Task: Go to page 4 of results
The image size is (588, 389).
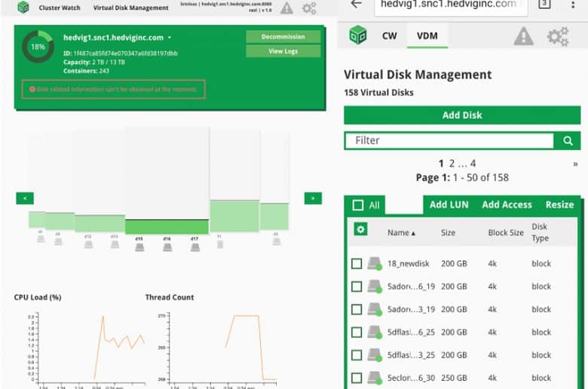Action: tap(473, 164)
